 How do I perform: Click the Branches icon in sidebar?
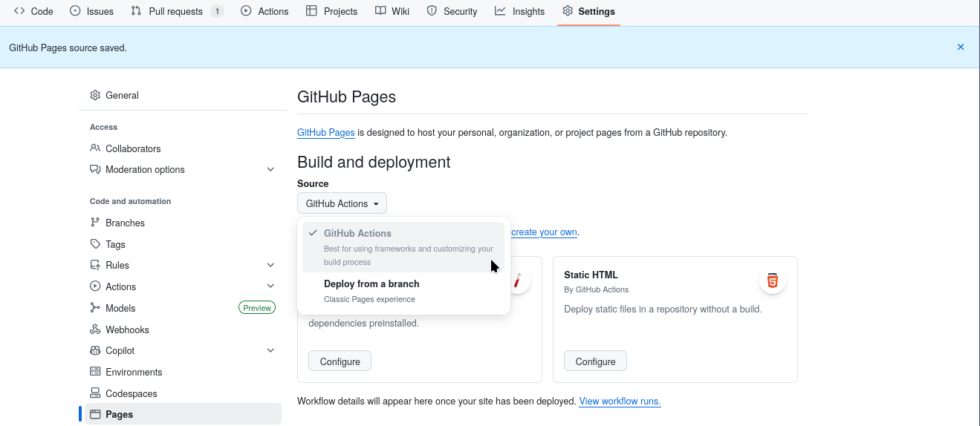[95, 223]
